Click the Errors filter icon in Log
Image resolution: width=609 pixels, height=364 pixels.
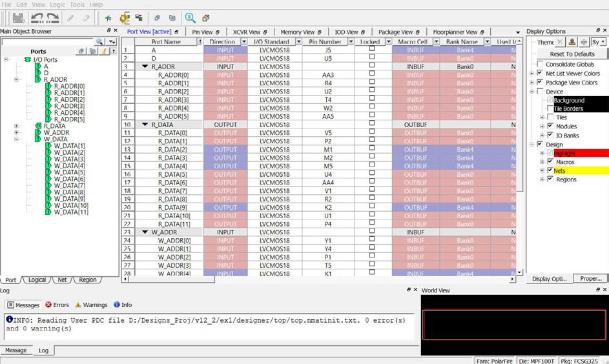click(49, 305)
